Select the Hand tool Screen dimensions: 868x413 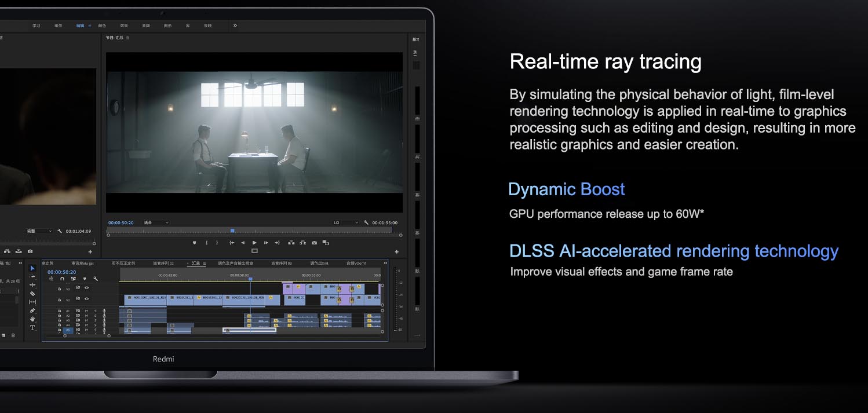tap(32, 319)
